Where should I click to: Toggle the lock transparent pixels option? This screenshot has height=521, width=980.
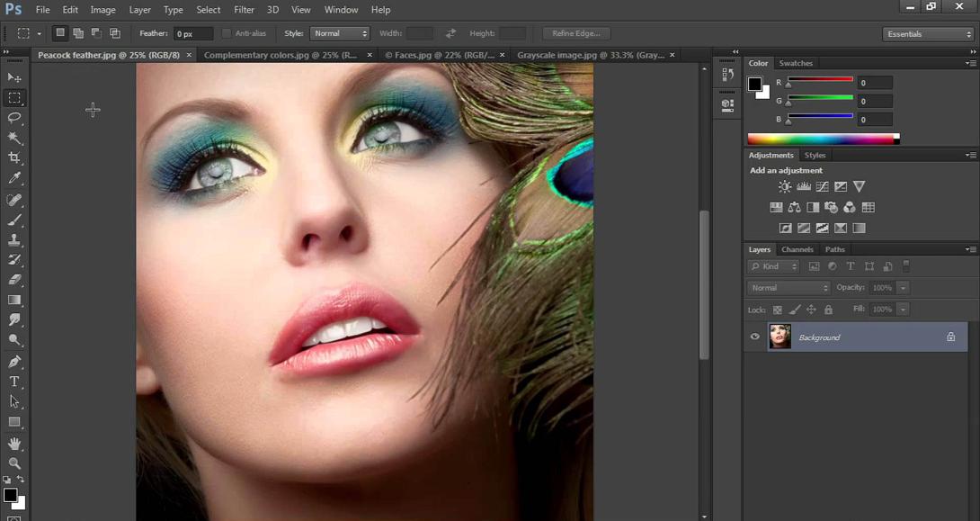[x=778, y=310]
